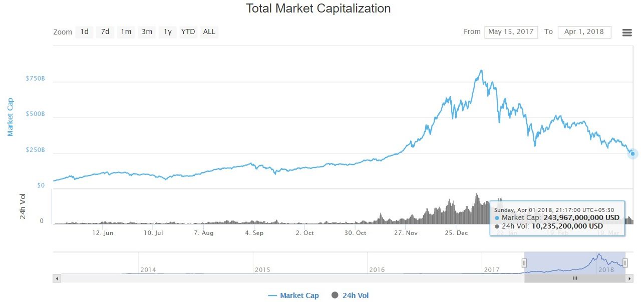Set zoom range to 7d
Image resolution: width=644 pixels, height=302 pixels.
pos(105,32)
